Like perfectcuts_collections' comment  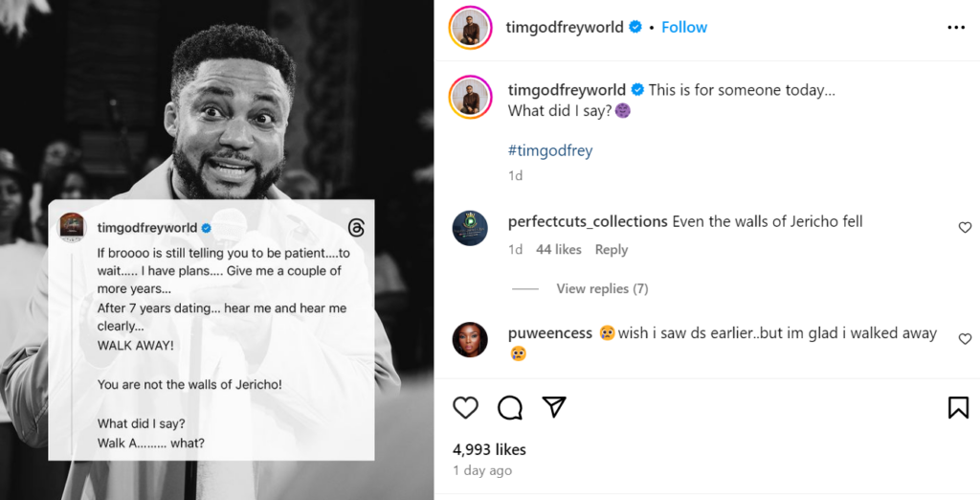click(x=965, y=228)
